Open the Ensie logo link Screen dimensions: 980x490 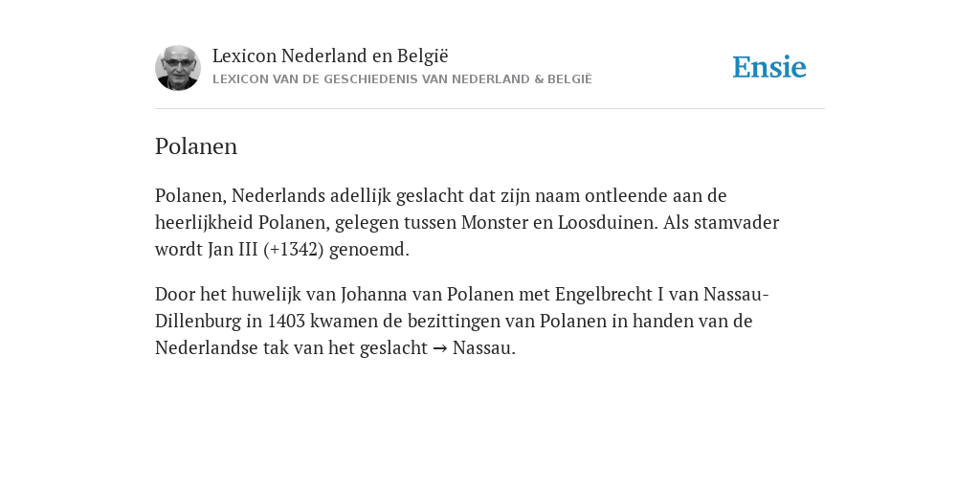pos(769,68)
